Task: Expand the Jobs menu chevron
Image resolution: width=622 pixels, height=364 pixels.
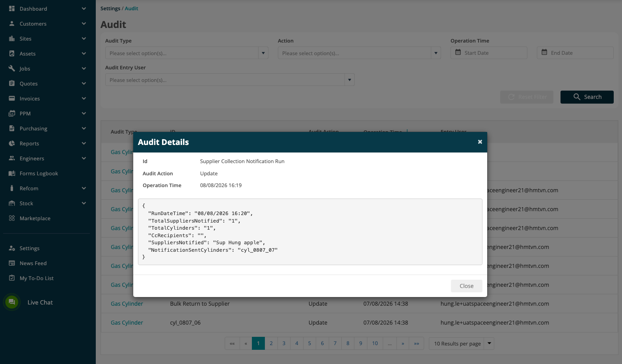Action: pos(84,68)
